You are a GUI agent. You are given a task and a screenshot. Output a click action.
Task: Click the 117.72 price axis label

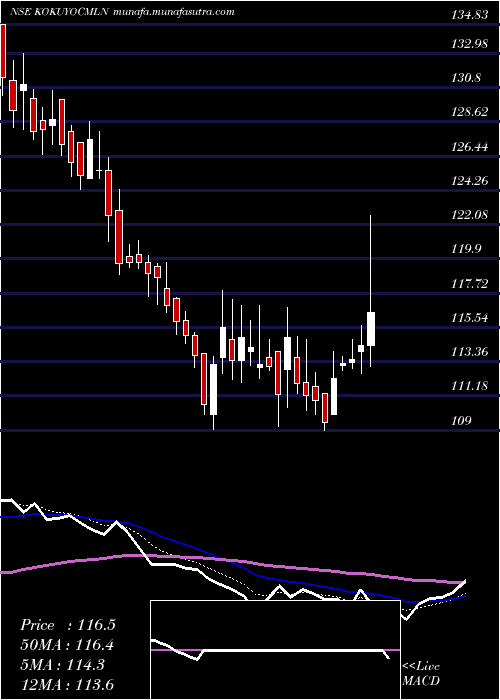click(469, 283)
